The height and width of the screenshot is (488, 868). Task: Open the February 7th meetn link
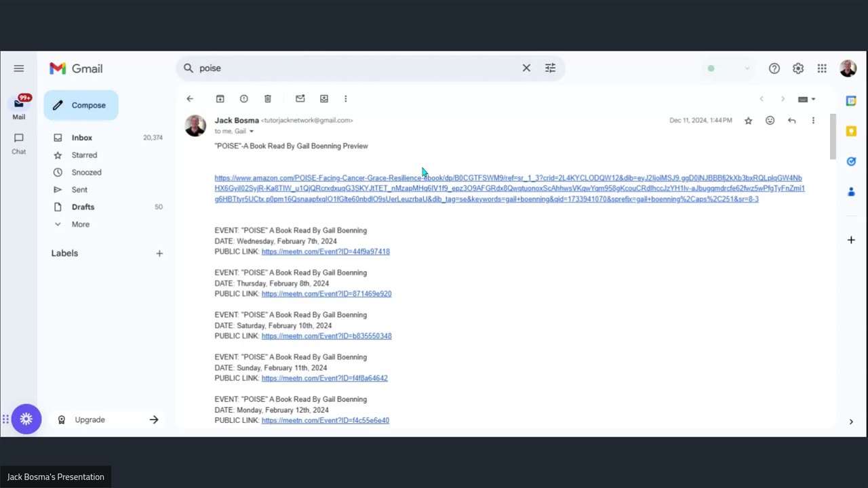coord(325,251)
